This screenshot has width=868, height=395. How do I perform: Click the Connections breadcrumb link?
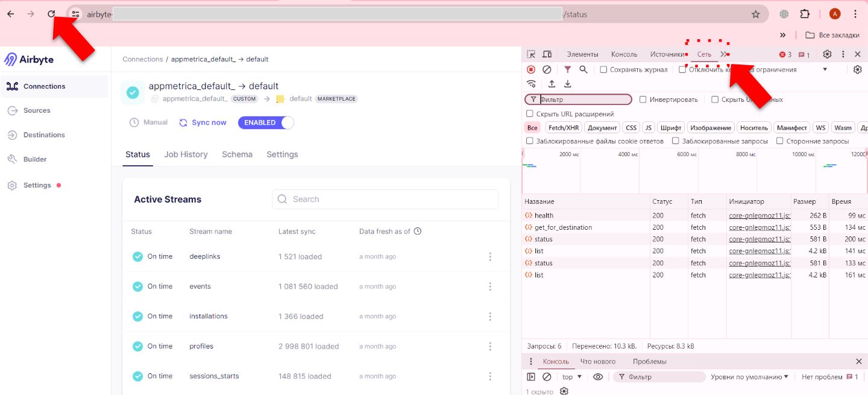(x=143, y=59)
